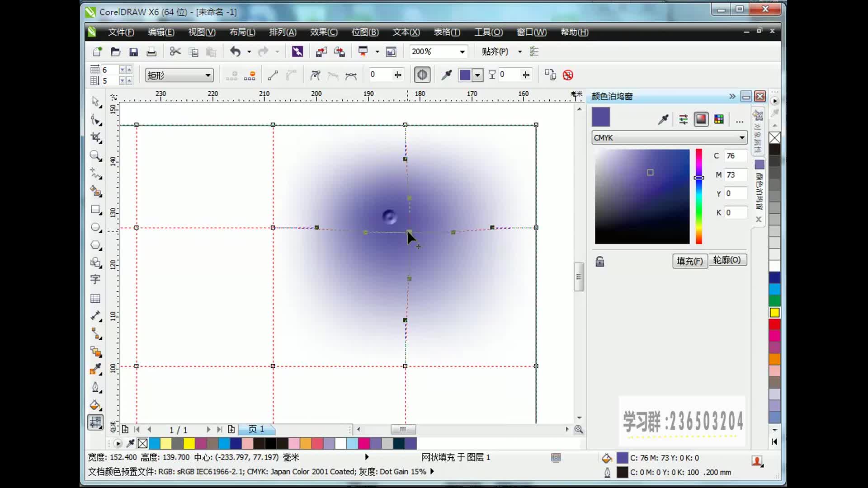The height and width of the screenshot is (488, 868).
Task: Select the Text tool
Action: pos(96,280)
